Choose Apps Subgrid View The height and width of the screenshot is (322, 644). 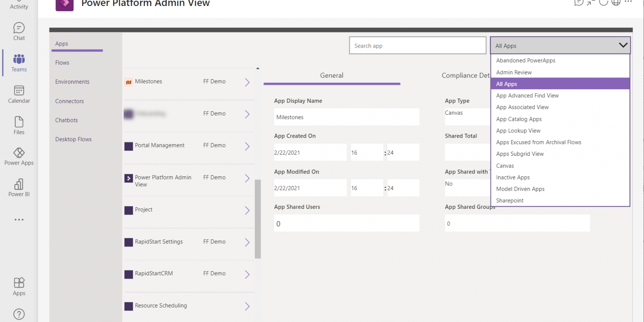[x=560, y=154]
